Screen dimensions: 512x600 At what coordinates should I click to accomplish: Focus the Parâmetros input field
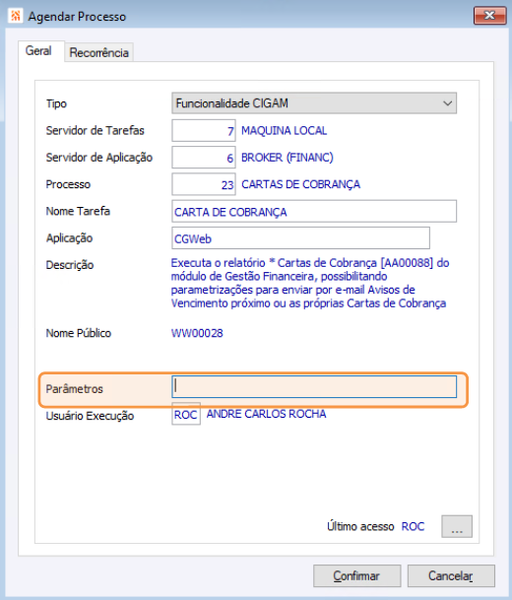(314, 387)
